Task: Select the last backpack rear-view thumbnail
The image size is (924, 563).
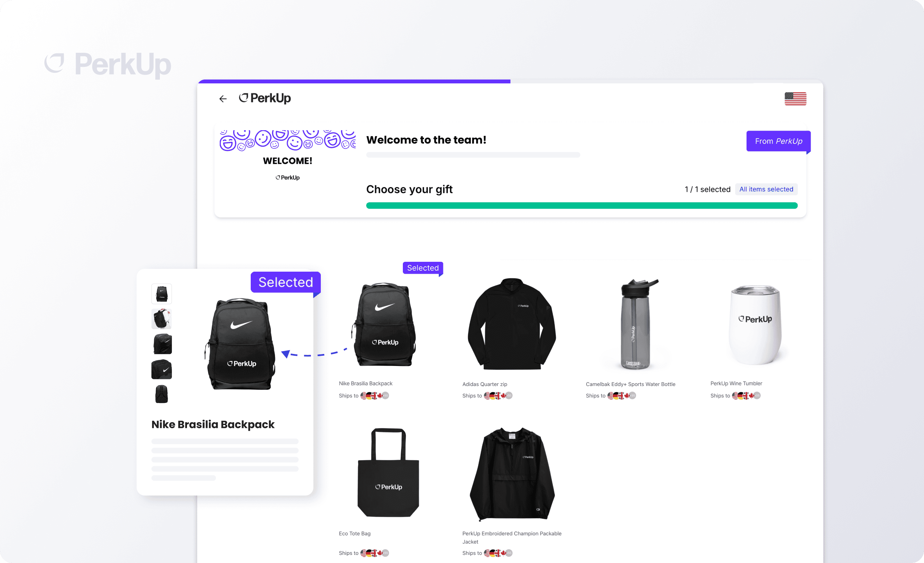Action: pos(162,394)
